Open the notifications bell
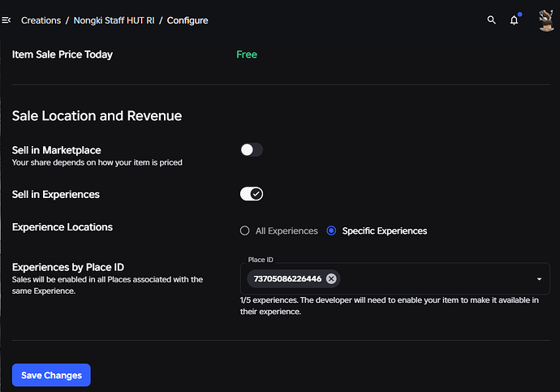 coord(515,20)
